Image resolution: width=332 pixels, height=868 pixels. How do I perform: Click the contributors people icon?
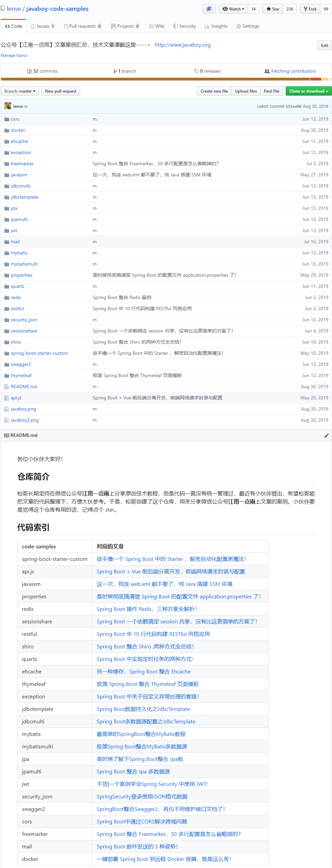[267, 71]
